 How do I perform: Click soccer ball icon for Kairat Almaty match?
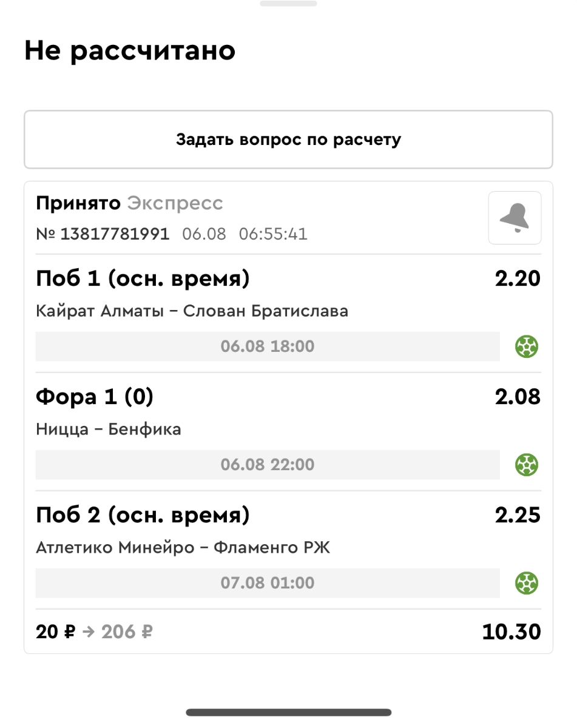click(527, 347)
